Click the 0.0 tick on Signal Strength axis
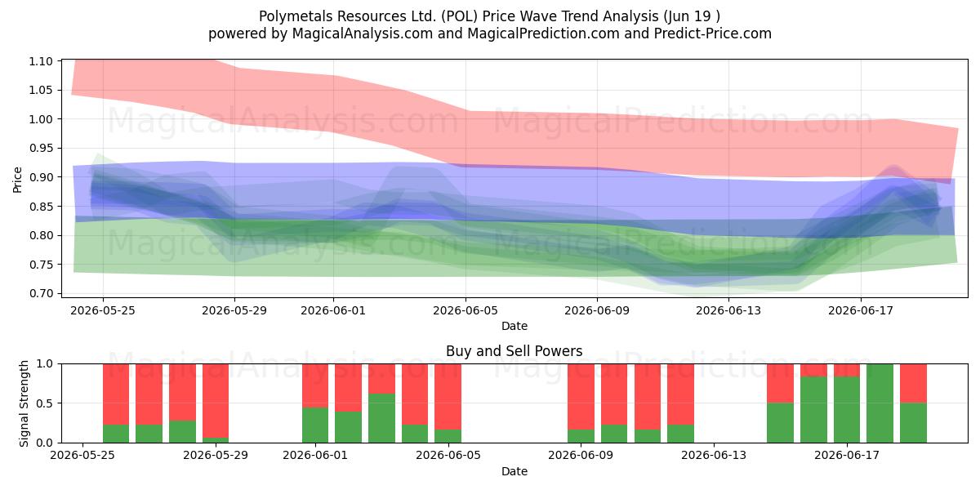Viewport: 980px width, 490px height. (x=46, y=443)
